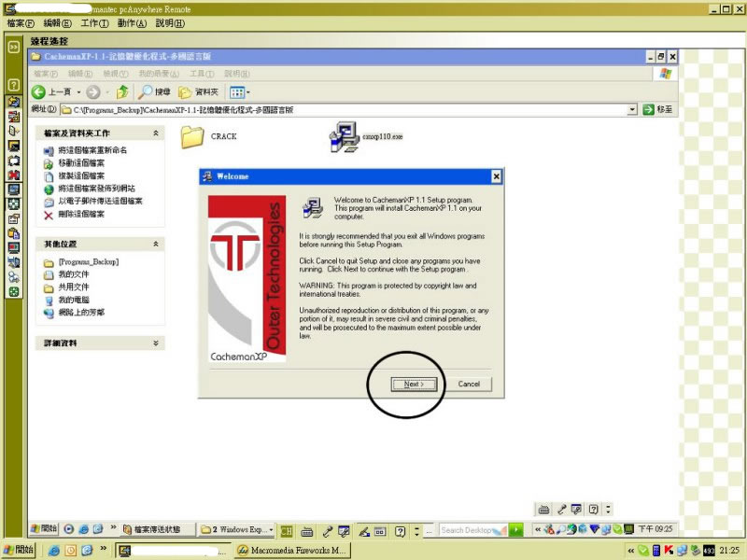Open the Back button history dropdown arrow

pos(78,92)
